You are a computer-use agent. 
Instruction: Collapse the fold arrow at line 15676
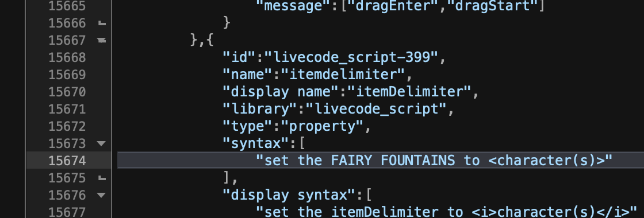click(x=101, y=195)
